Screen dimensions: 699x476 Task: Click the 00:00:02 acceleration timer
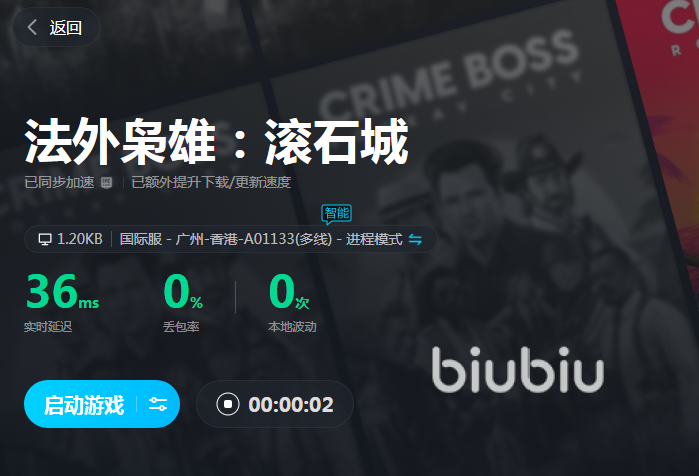[291, 405]
